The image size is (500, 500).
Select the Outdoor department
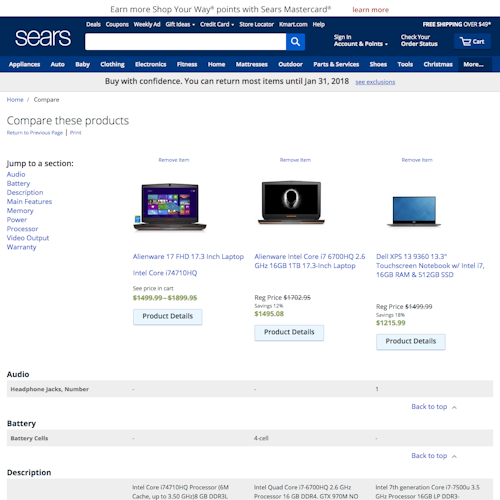pyautogui.click(x=290, y=64)
